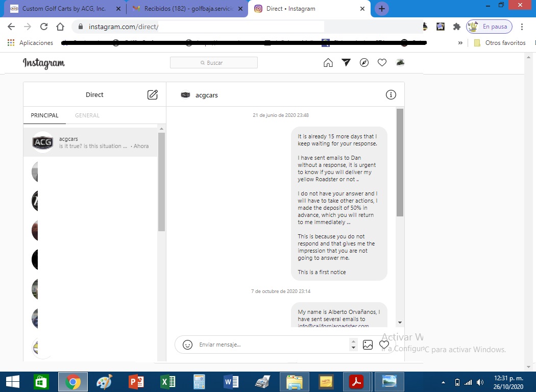Go back with browser back arrow

[11, 27]
